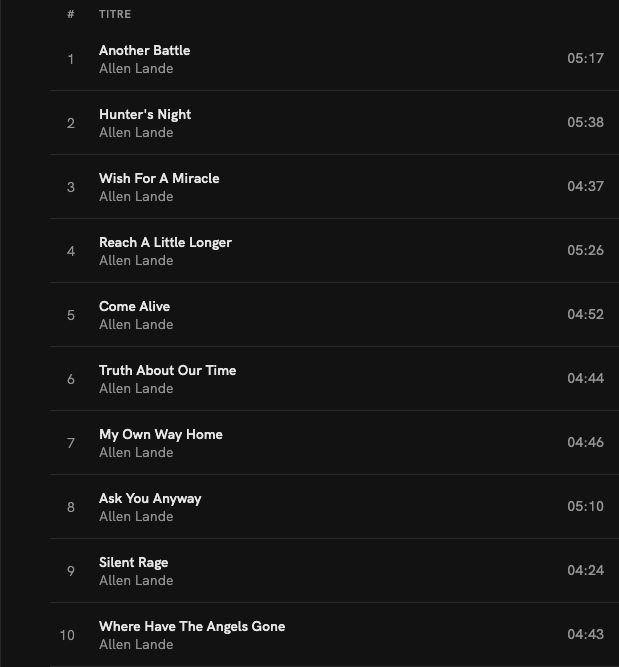
Task: Click Allen Lande under Hunter's Night
Action: pos(136,133)
